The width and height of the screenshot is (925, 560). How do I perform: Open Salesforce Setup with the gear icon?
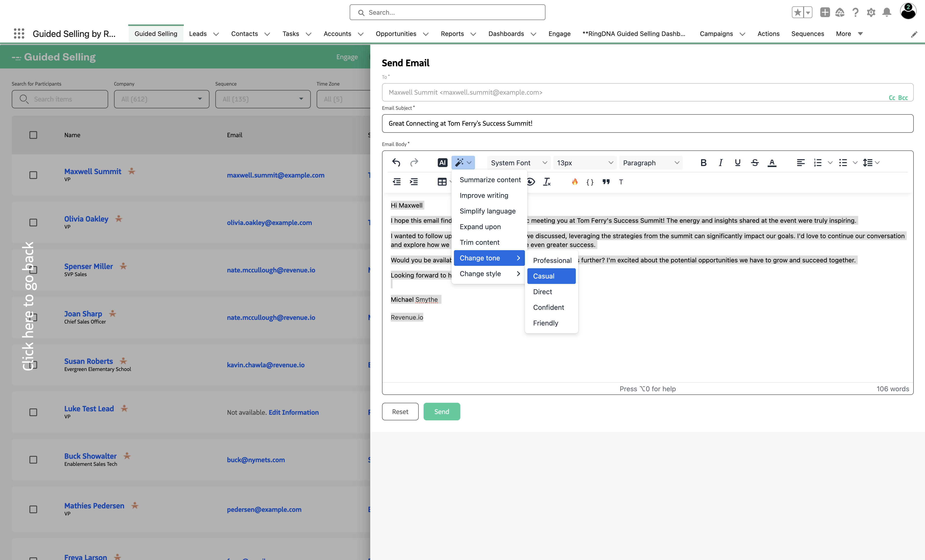pyautogui.click(x=871, y=12)
